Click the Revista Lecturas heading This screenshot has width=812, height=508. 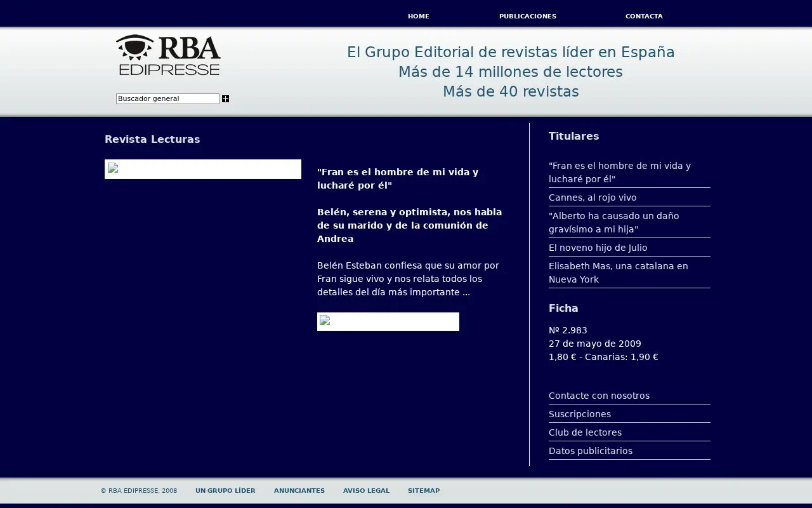pos(152,139)
